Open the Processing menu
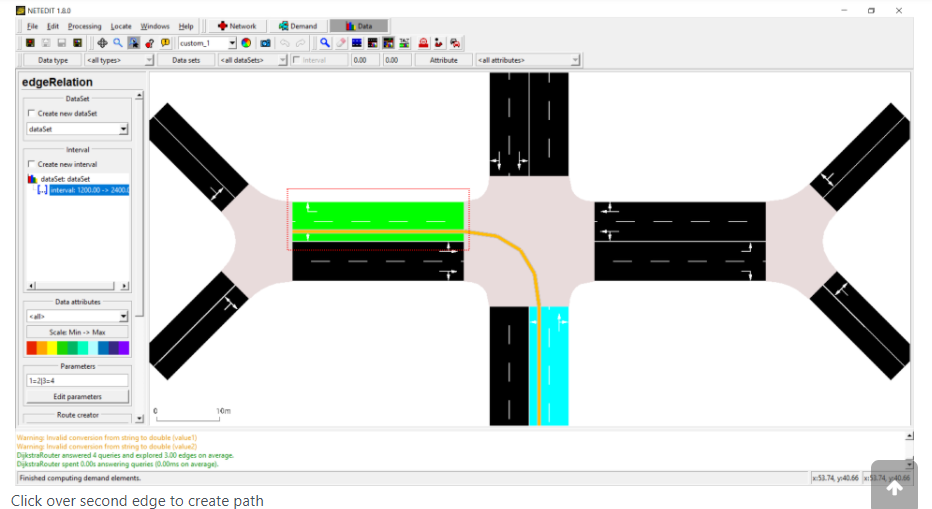Screen dimensions: 932x509 pos(84,26)
